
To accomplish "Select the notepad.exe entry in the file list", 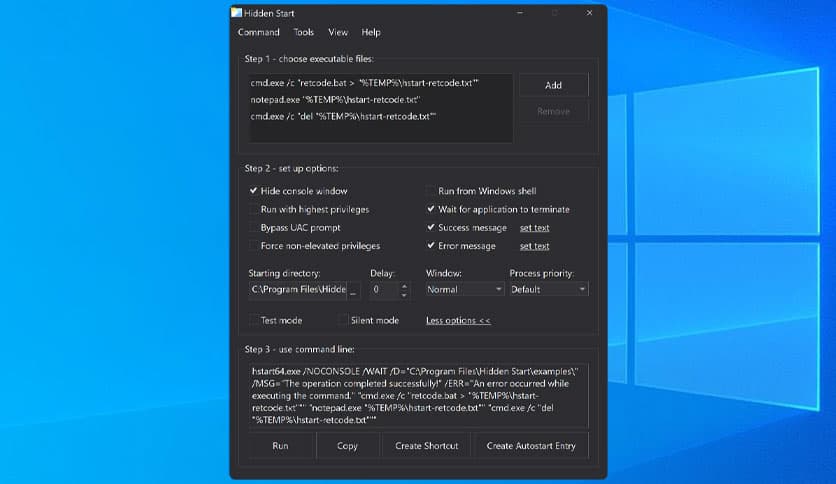I will (335, 100).
